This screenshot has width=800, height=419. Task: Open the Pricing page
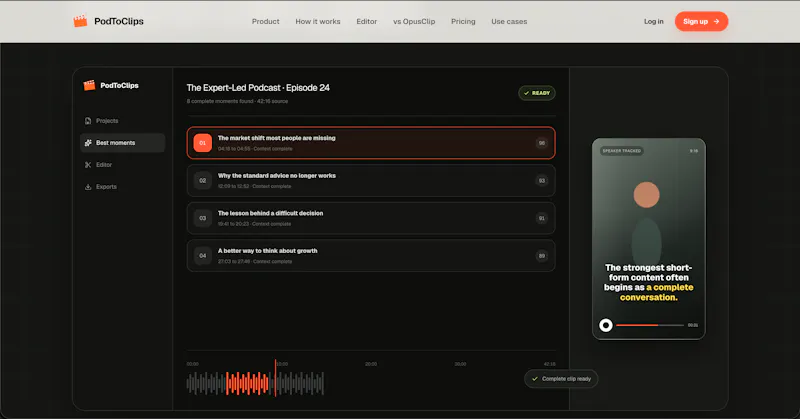click(463, 21)
